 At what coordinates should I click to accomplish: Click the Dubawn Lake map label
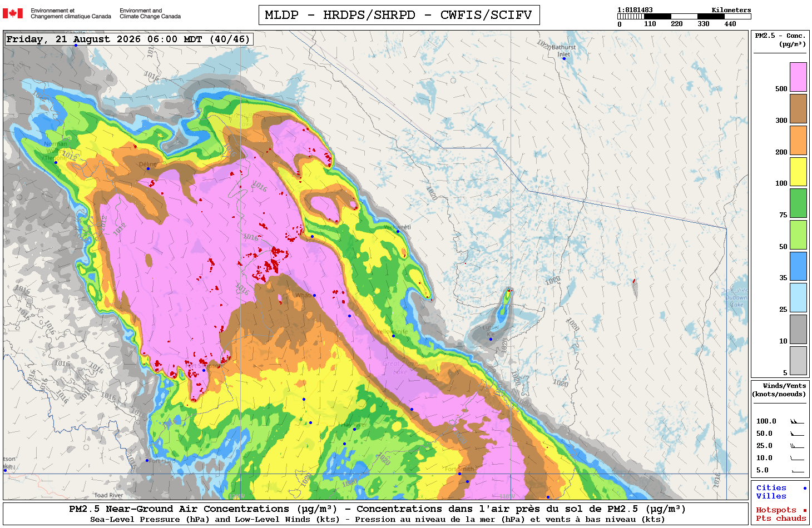pos(736,301)
